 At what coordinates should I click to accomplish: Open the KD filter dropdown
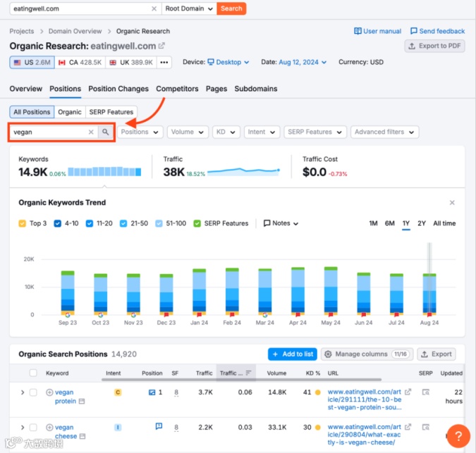coord(226,132)
